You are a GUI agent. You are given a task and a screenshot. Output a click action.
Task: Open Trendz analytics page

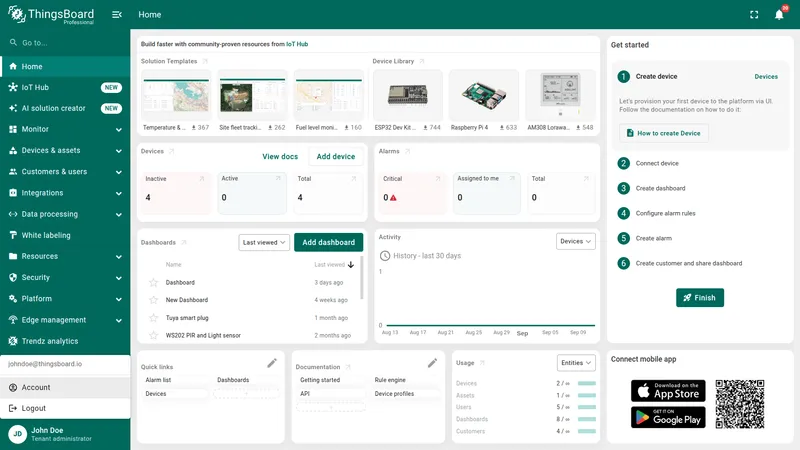point(65,341)
